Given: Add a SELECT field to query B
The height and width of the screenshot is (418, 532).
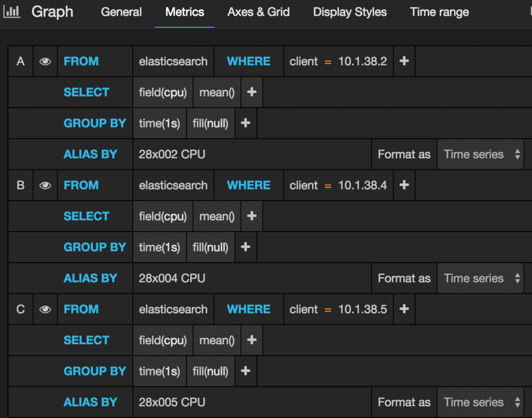Looking at the screenshot, I should (x=251, y=216).
